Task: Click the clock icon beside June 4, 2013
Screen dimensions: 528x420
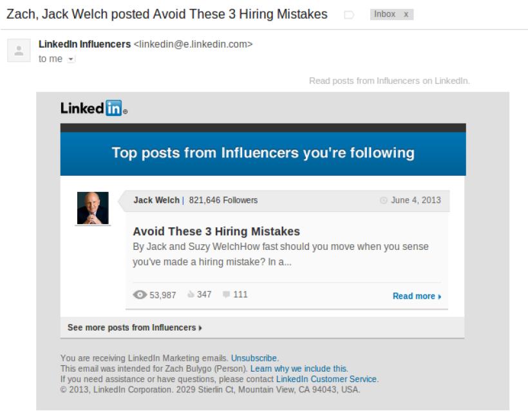Action: coord(384,200)
